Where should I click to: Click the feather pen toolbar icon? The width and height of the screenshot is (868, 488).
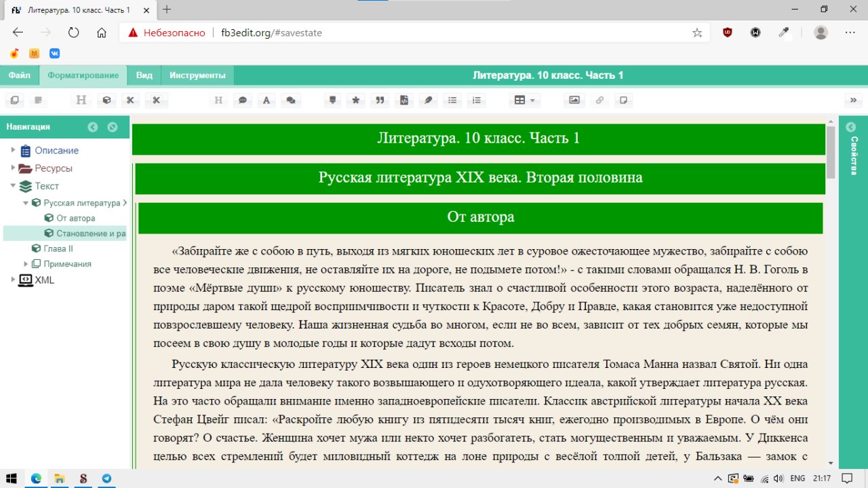(428, 100)
